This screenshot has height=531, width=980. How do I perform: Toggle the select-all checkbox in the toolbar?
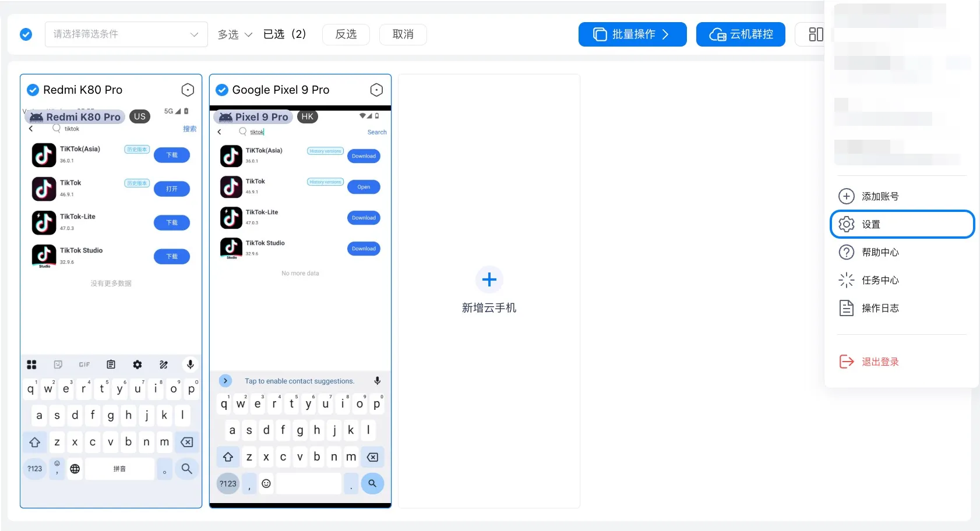pos(26,34)
